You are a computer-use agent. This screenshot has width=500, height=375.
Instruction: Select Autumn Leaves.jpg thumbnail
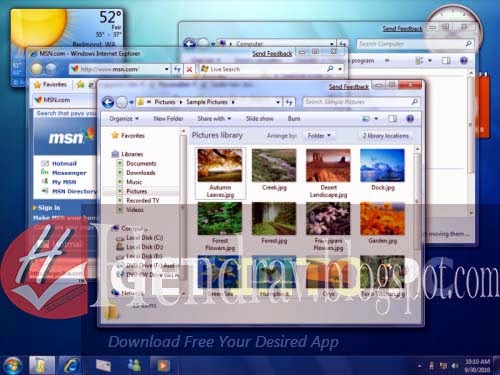220,166
